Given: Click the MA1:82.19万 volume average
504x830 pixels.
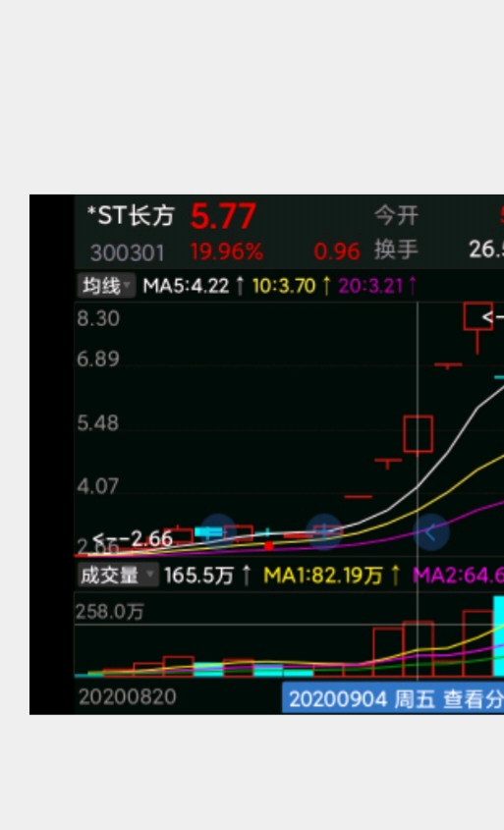Looking at the screenshot, I should pyautogui.click(x=323, y=576).
